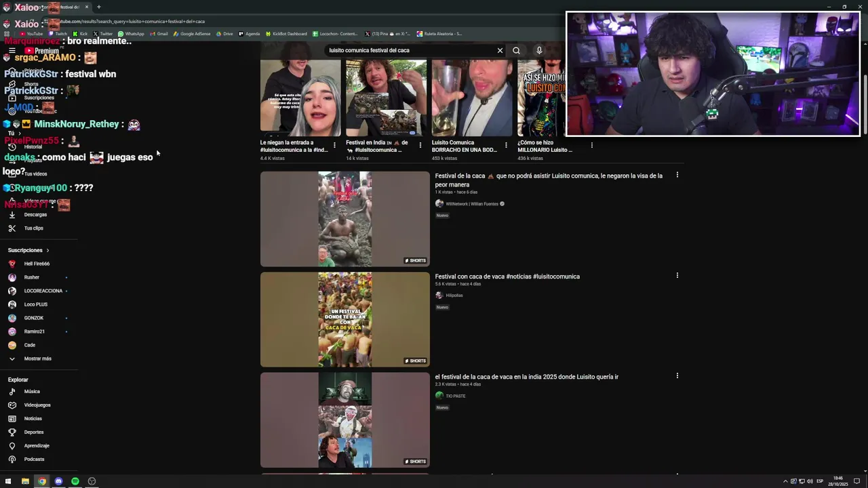Open Rusher subscription channel
This screenshot has height=488, width=868.
click(31, 277)
